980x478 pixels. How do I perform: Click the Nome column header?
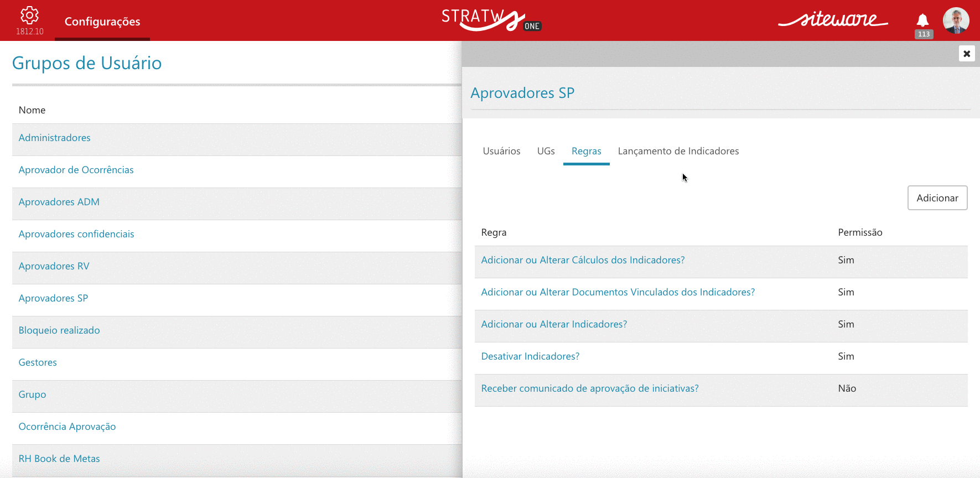pyautogui.click(x=32, y=110)
